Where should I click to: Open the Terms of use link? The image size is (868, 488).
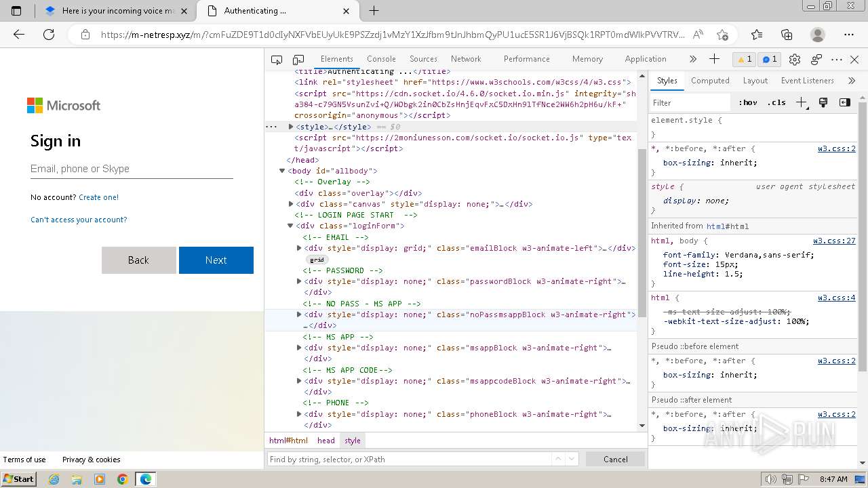pos(24,460)
